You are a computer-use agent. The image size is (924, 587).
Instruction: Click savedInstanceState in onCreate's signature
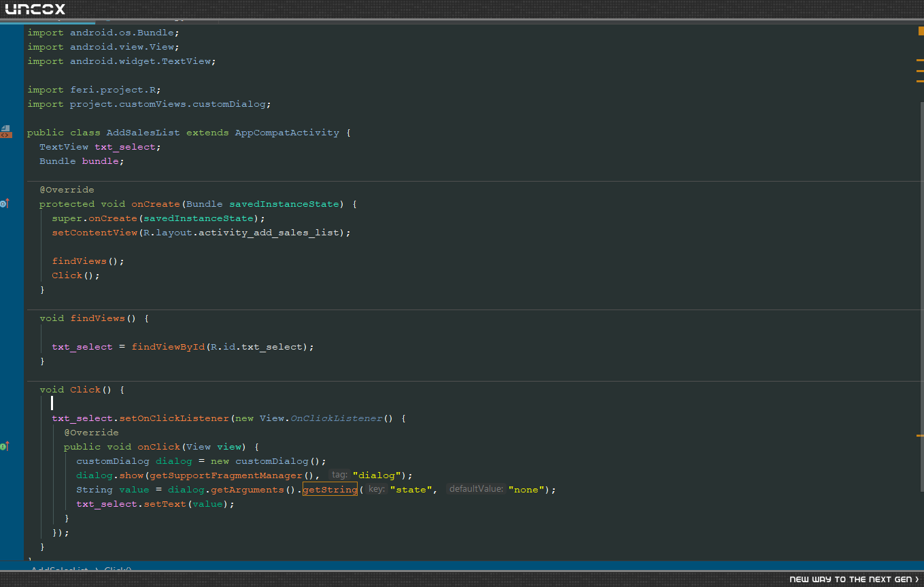pos(284,204)
